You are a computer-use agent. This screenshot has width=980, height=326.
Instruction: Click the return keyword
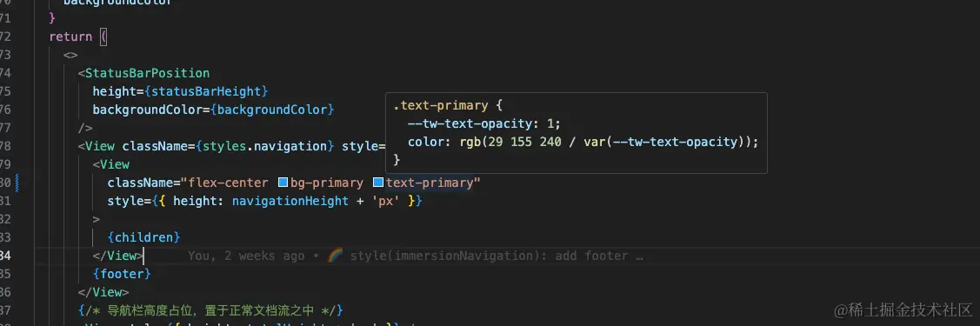tap(70, 37)
